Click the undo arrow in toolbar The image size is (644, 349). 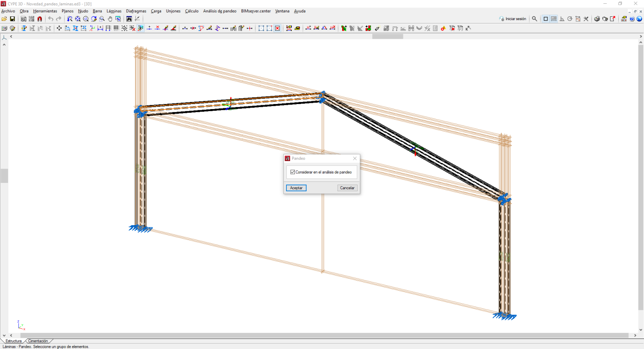pyautogui.click(x=51, y=19)
